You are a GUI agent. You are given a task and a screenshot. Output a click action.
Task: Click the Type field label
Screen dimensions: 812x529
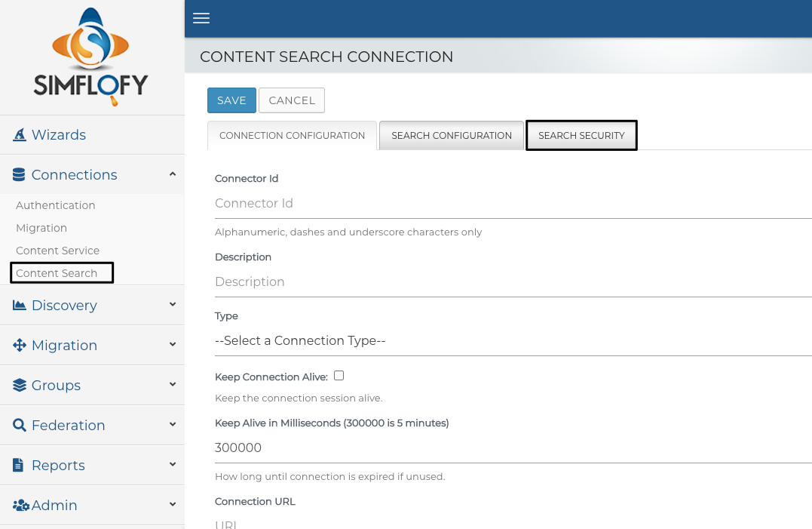point(226,316)
